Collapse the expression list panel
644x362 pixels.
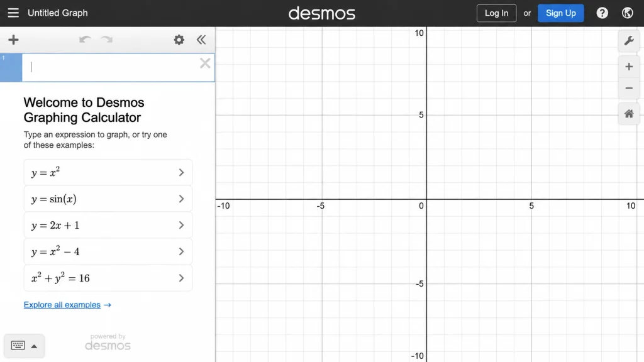201,40
